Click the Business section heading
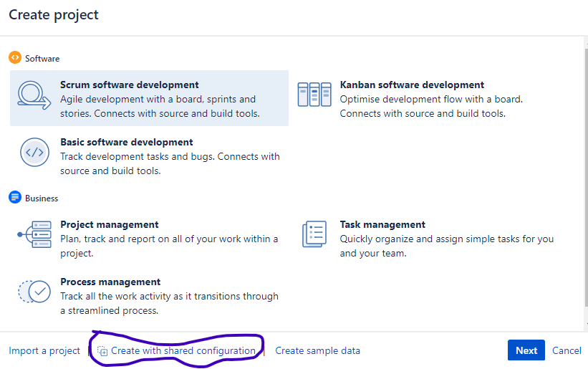This screenshot has width=588, height=369. pos(42,198)
